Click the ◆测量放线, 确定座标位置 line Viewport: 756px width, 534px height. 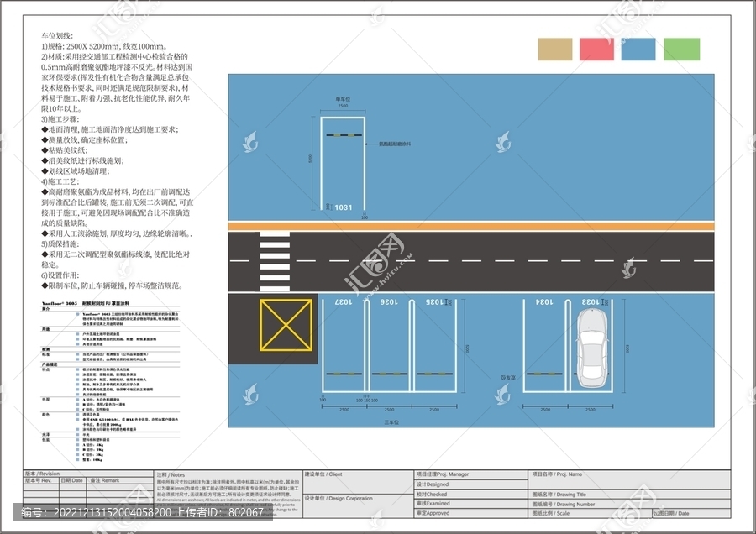[x=84, y=139]
